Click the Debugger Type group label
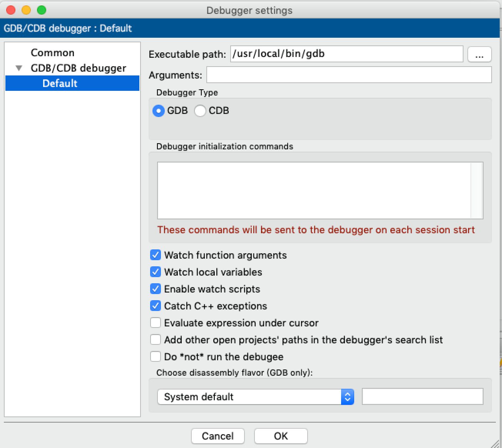The height and width of the screenshot is (448, 502). (x=187, y=93)
